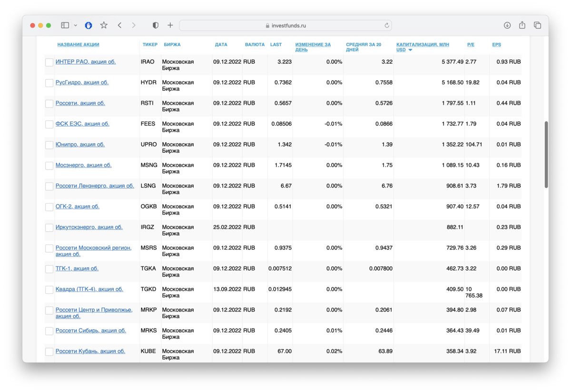Click the investfunds.ru address bar

pos(285,25)
